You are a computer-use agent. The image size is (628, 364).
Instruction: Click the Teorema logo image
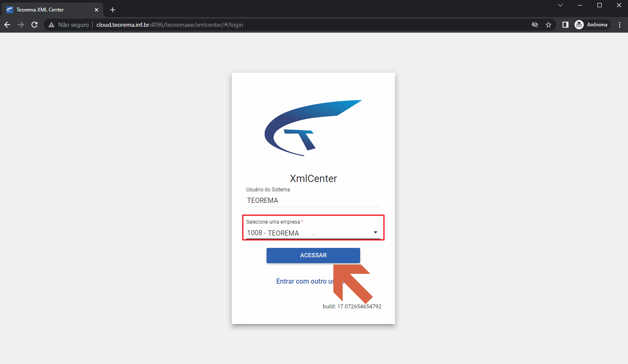click(x=313, y=128)
